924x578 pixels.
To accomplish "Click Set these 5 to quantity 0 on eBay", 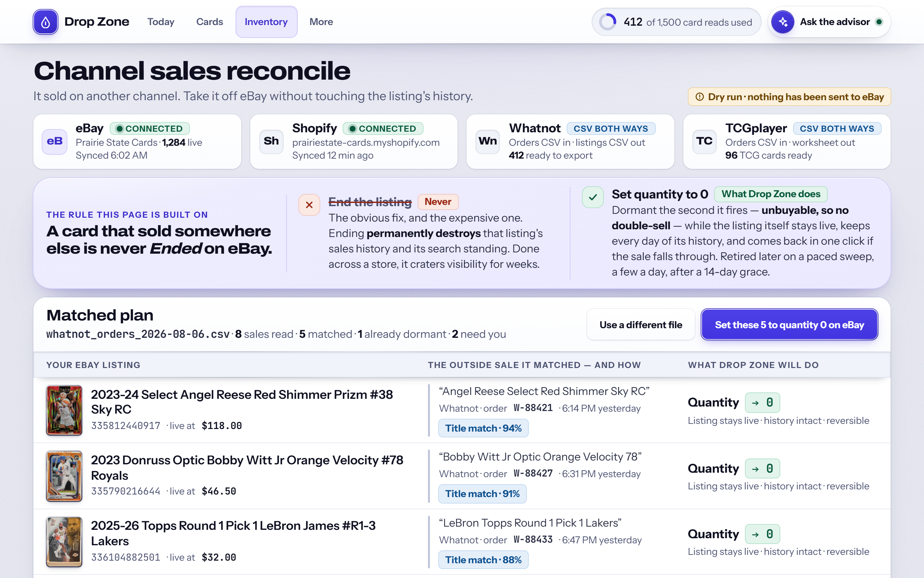I will [x=789, y=325].
